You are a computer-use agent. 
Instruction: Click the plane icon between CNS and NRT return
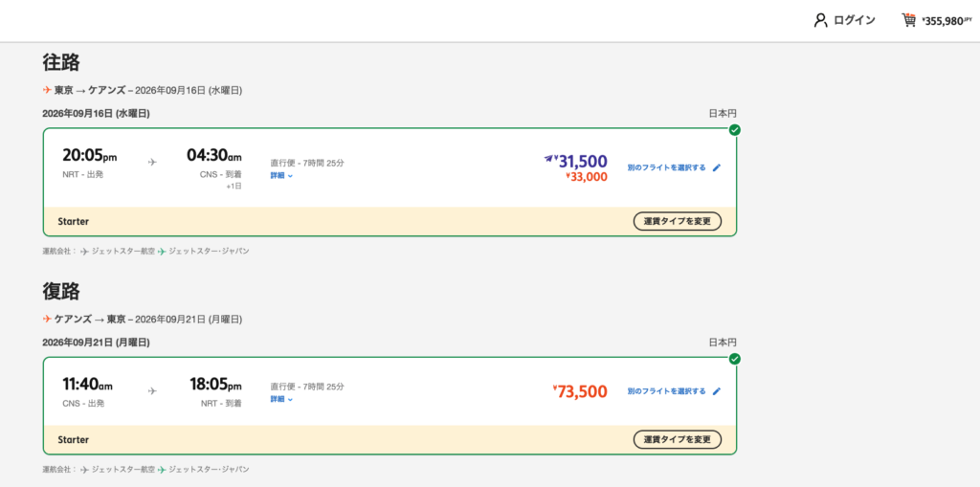coord(152,390)
